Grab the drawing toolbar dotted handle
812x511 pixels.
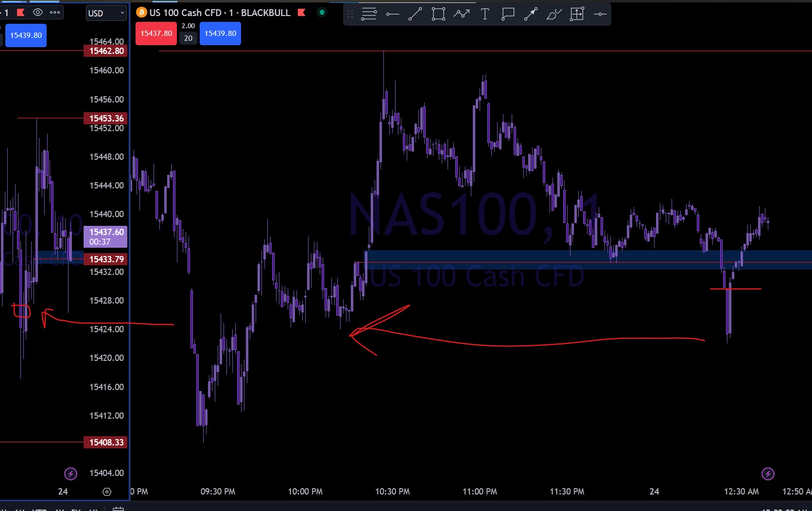coord(350,14)
